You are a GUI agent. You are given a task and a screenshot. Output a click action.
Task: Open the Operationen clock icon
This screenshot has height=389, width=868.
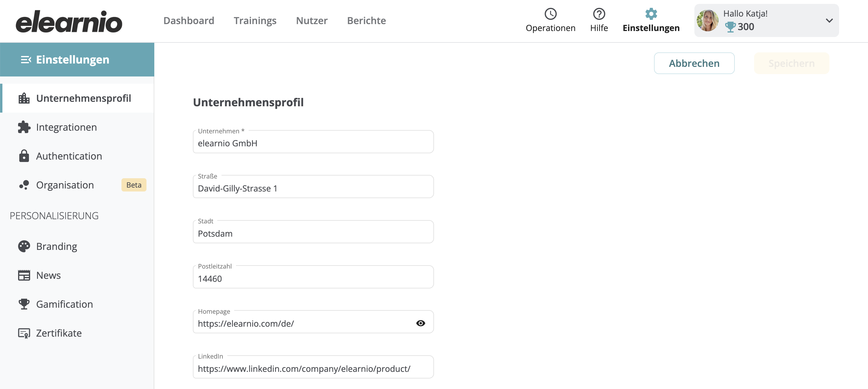pyautogui.click(x=550, y=14)
